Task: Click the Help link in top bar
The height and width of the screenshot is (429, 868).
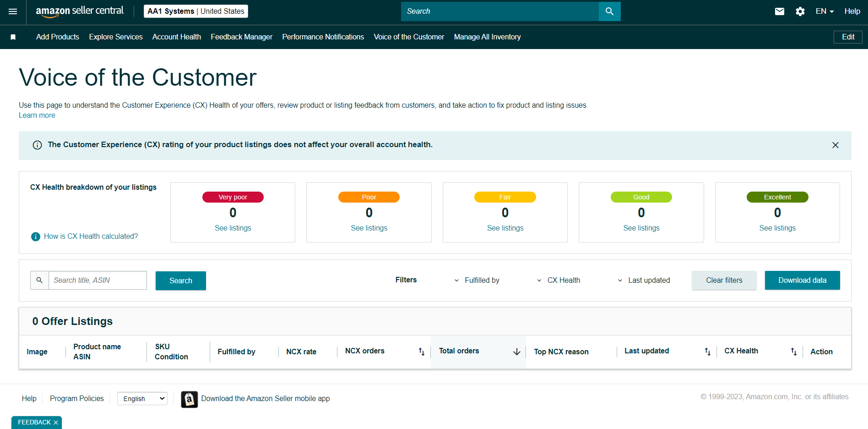Action: pyautogui.click(x=852, y=11)
